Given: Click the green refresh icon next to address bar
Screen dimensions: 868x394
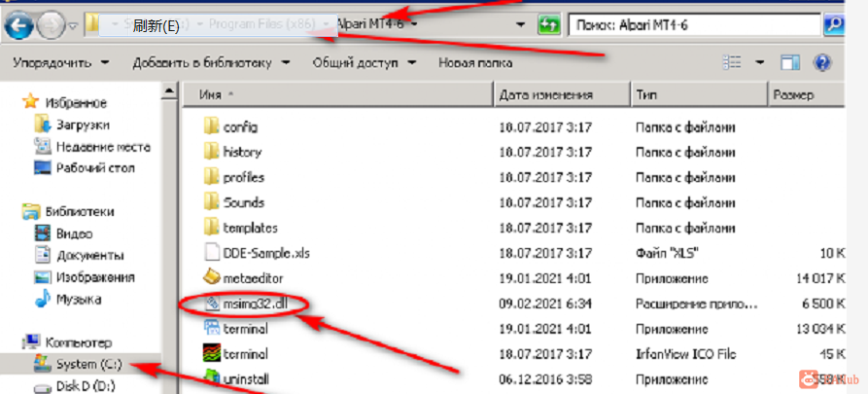Looking at the screenshot, I should 548,25.
